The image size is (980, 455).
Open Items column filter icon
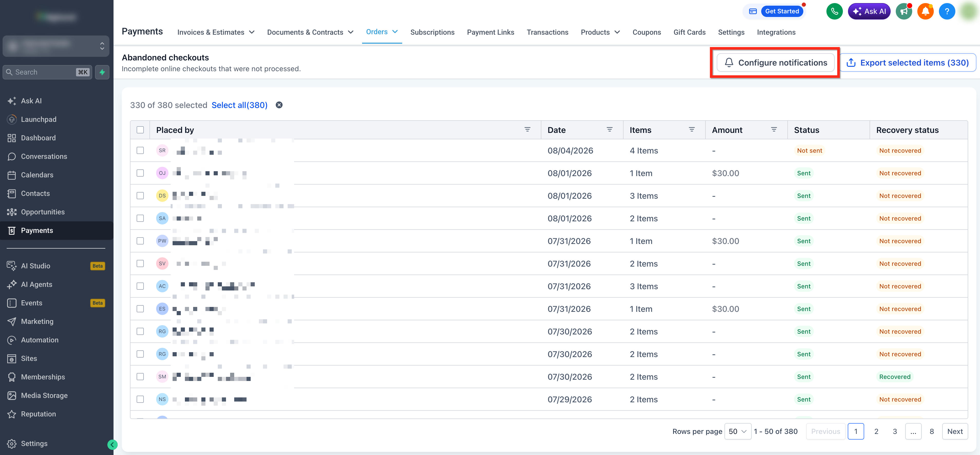click(692, 130)
